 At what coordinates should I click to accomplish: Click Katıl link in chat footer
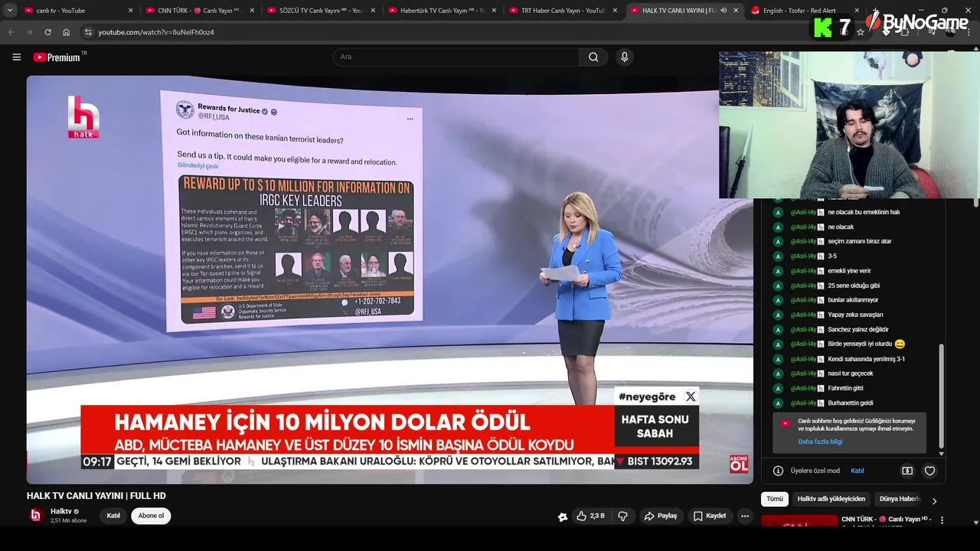point(857,471)
